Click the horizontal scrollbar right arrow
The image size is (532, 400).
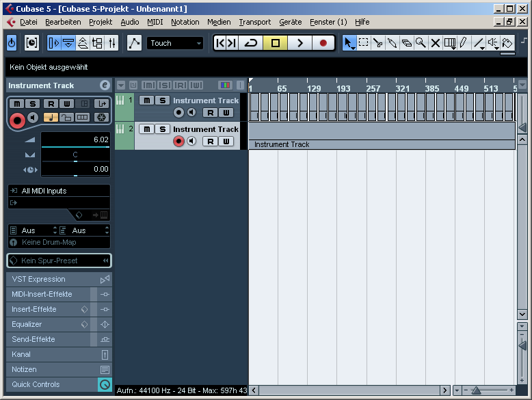click(444, 390)
